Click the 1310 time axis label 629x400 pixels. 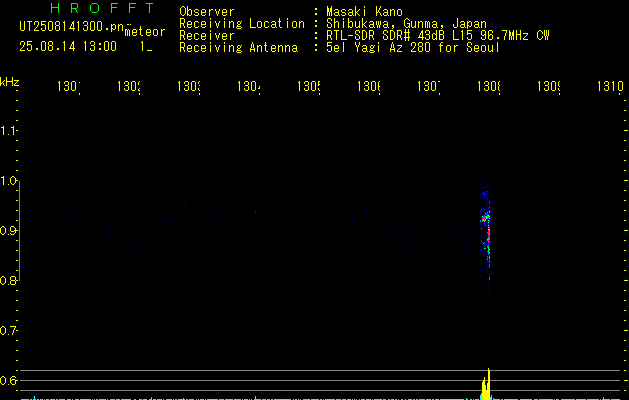click(610, 86)
